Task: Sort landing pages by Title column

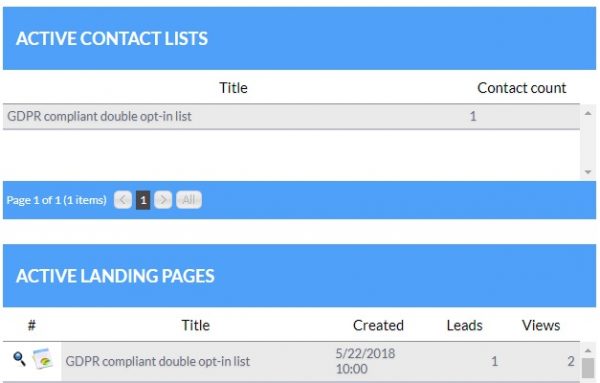Action: [x=196, y=325]
